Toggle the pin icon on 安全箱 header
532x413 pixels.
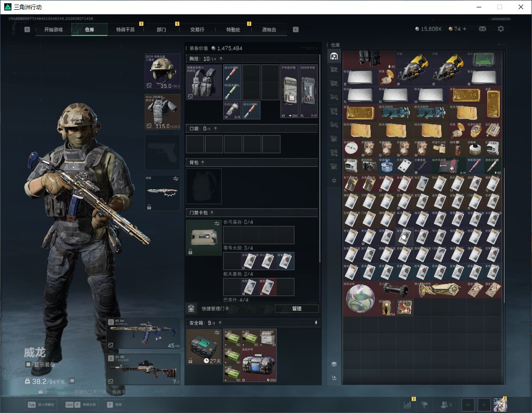click(x=316, y=323)
